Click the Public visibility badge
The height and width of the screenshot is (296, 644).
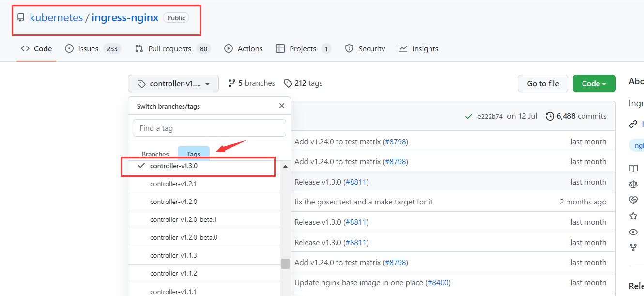[176, 18]
